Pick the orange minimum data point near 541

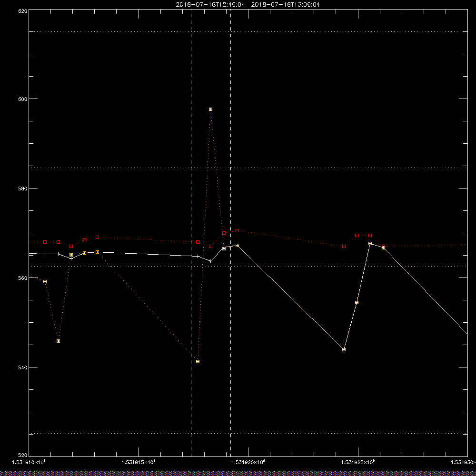[x=198, y=362]
